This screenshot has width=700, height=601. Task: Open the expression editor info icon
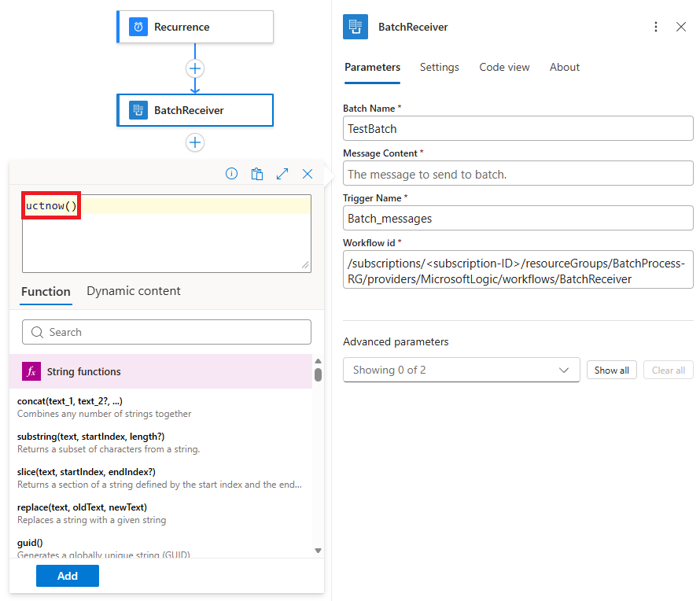[232, 174]
